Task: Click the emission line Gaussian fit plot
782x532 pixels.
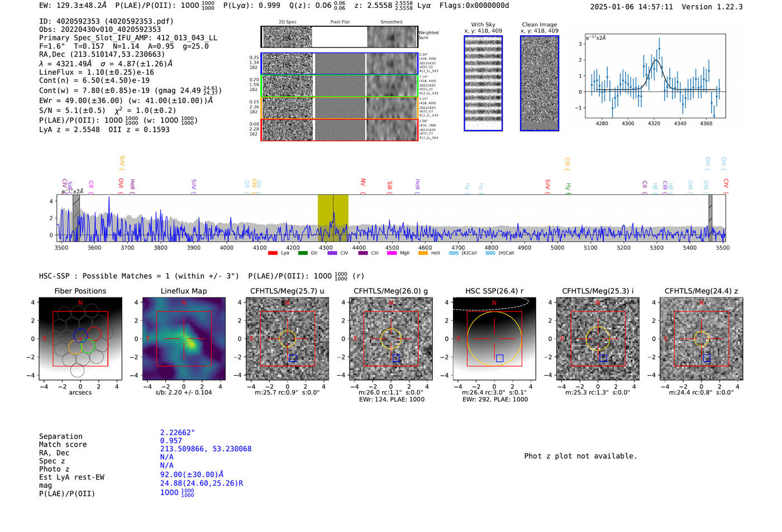Action: pyautogui.click(x=655, y=76)
